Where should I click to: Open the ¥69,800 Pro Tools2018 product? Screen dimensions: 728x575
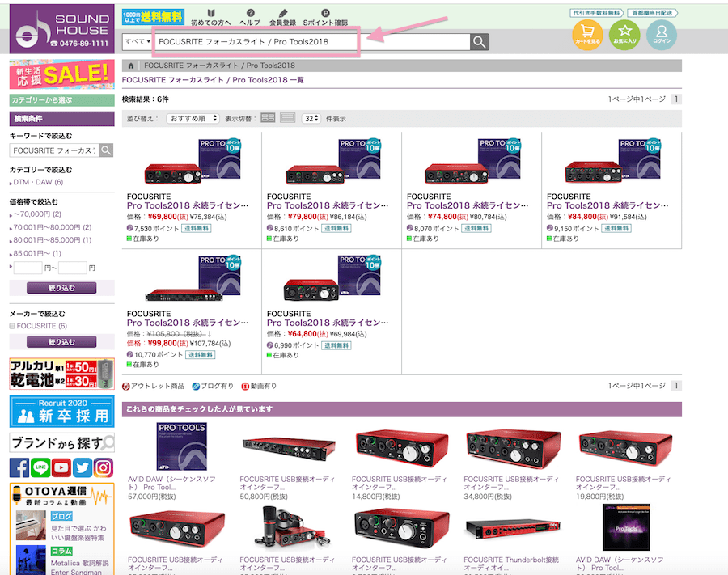click(188, 205)
